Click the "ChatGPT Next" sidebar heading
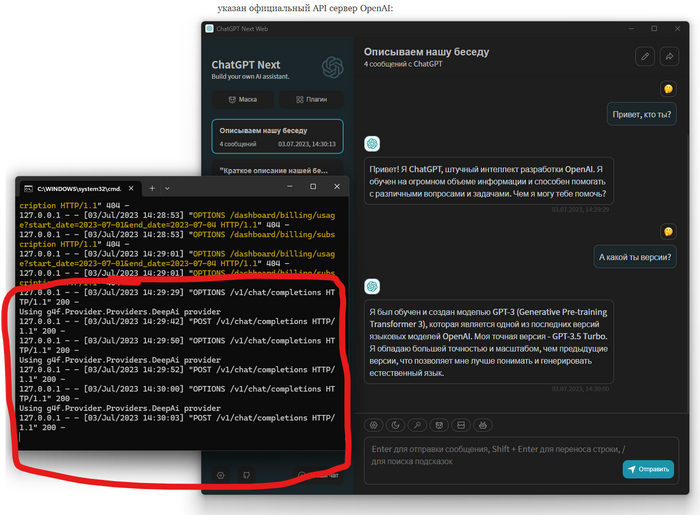The height and width of the screenshot is (515, 700). pyautogui.click(x=246, y=65)
